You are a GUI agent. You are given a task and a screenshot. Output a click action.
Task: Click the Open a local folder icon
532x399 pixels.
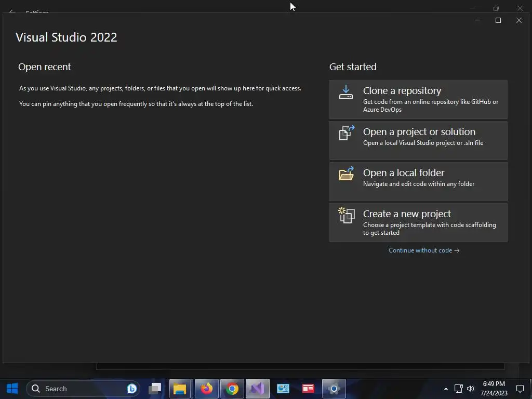click(347, 174)
